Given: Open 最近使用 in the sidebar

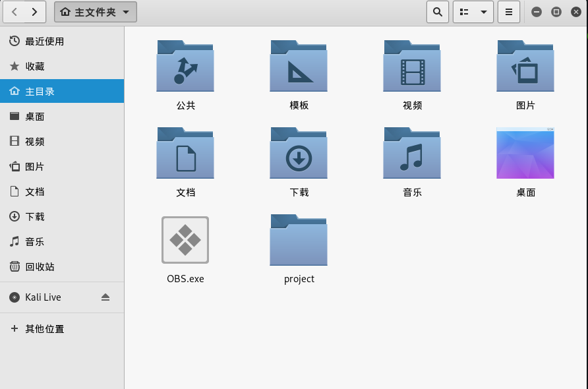Looking at the screenshot, I should tap(62, 42).
